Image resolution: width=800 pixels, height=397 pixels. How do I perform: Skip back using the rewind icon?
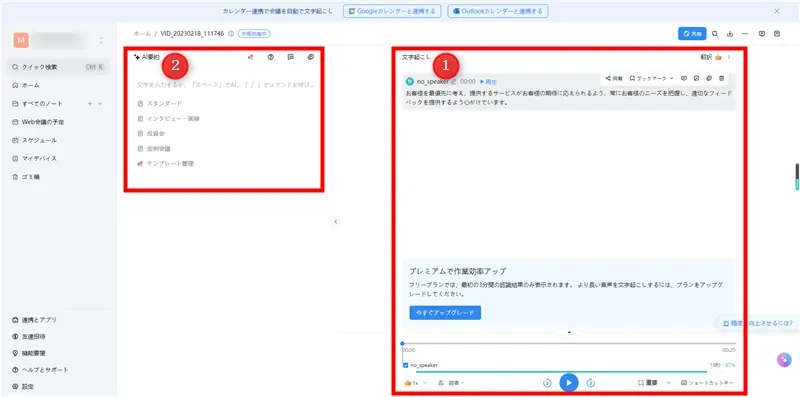tap(547, 383)
